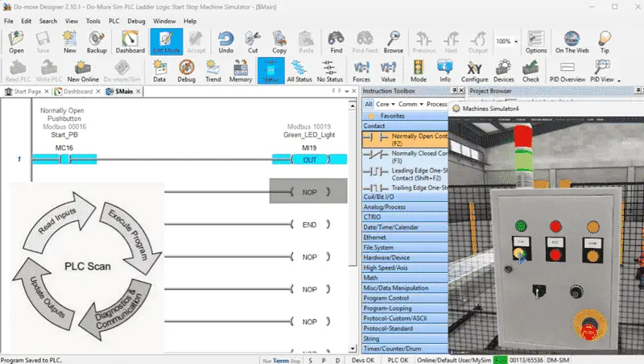This screenshot has height=364, width=644.
Task: Toggle the Status button in toolbar
Action: click(270, 71)
